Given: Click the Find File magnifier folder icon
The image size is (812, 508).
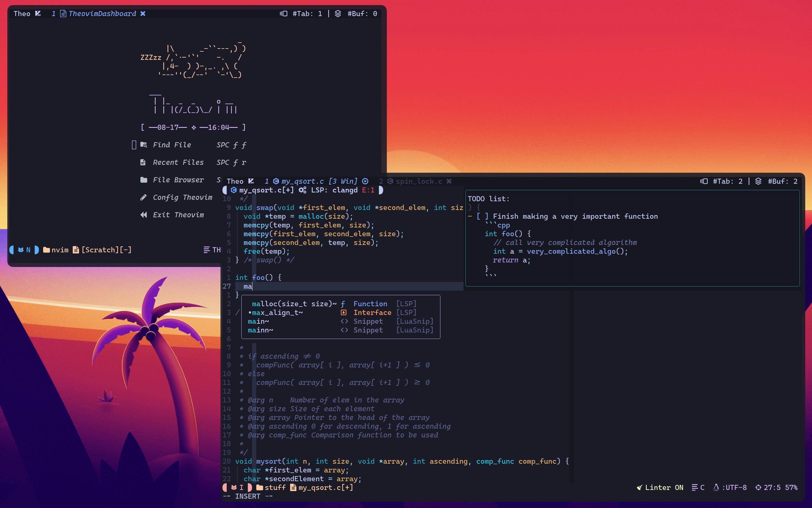Looking at the screenshot, I should 144,145.
